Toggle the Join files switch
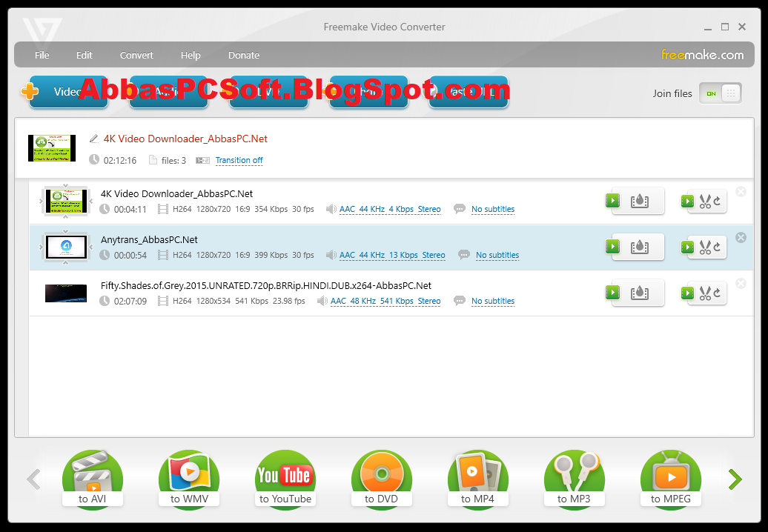 point(720,93)
